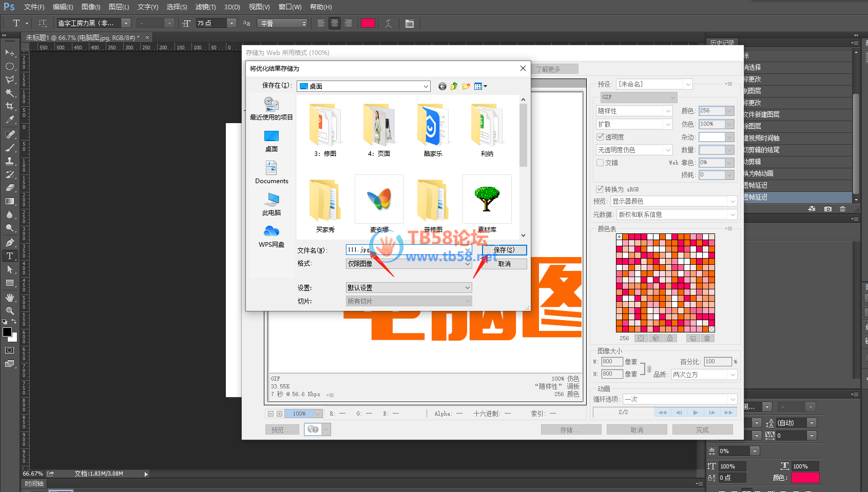Open the 扩散 dither dropdown
This screenshot has width=868, height=492.
click(634, 124)
